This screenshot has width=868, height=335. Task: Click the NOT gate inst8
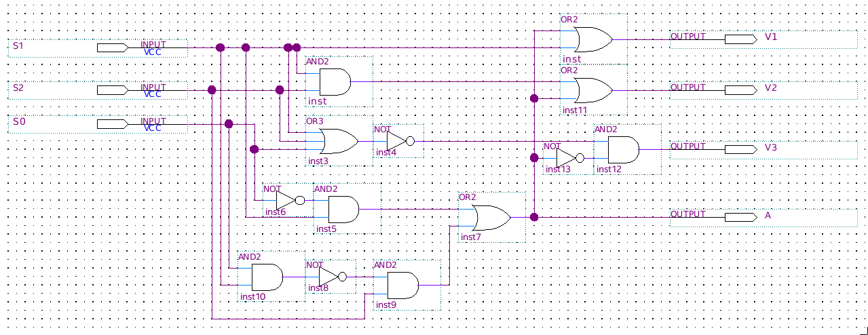click(331, 277)
